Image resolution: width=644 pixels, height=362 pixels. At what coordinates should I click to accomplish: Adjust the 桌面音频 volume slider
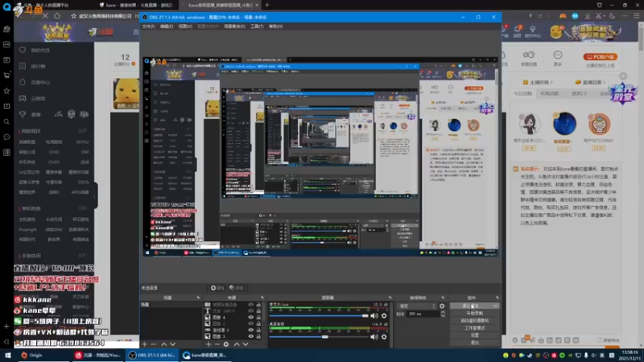pos(319,336)
